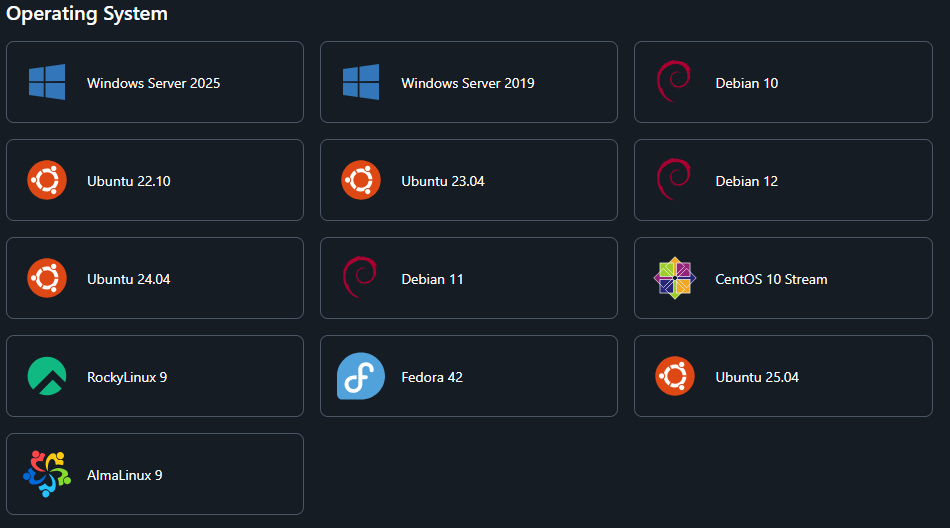The height and width of the screenshot is (528, 950).
Task: Click the Ubuntu 23.04 logo icon
Action: pos(360,180)
